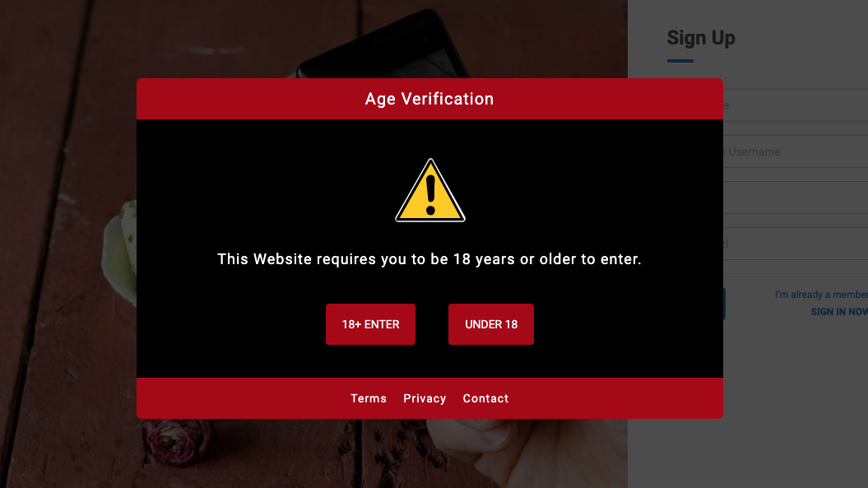Click the I'm already a member text
This screenshot has height=488, width=868.
[x=821, y=295]
